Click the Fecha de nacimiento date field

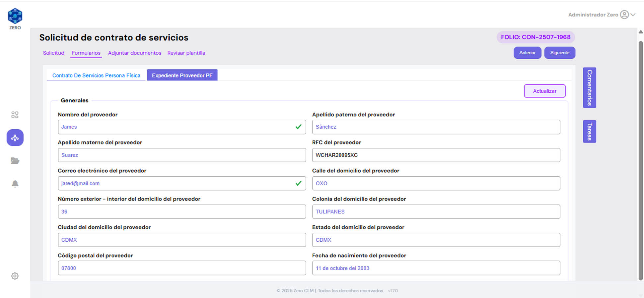pyautogui.click(x=436, y=268)
